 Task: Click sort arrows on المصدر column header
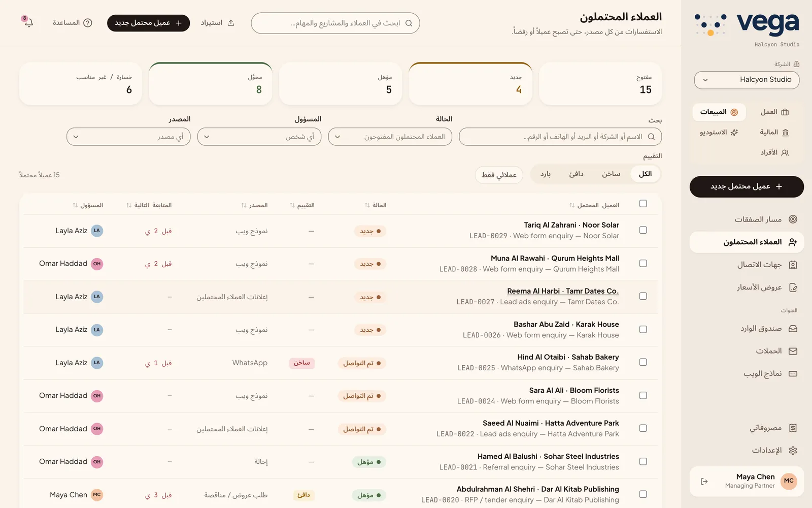click(x=244, y=205)
